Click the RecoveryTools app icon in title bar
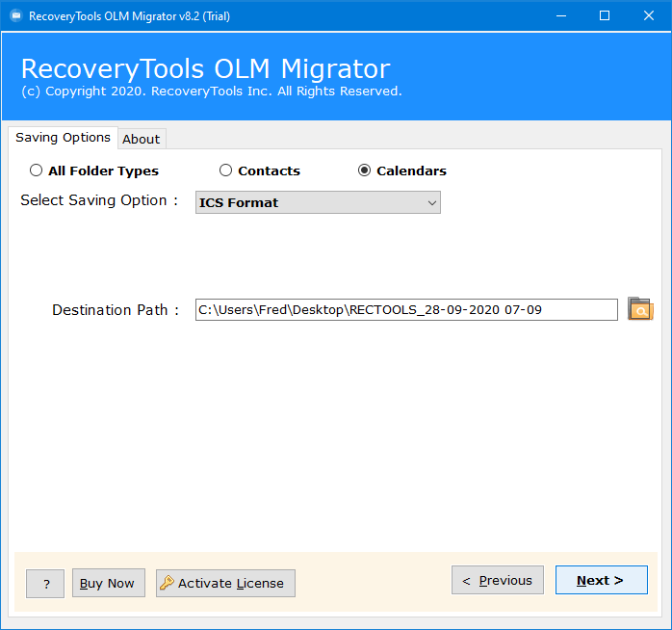This screenshot has height=630, width=672. click(15, 15)
